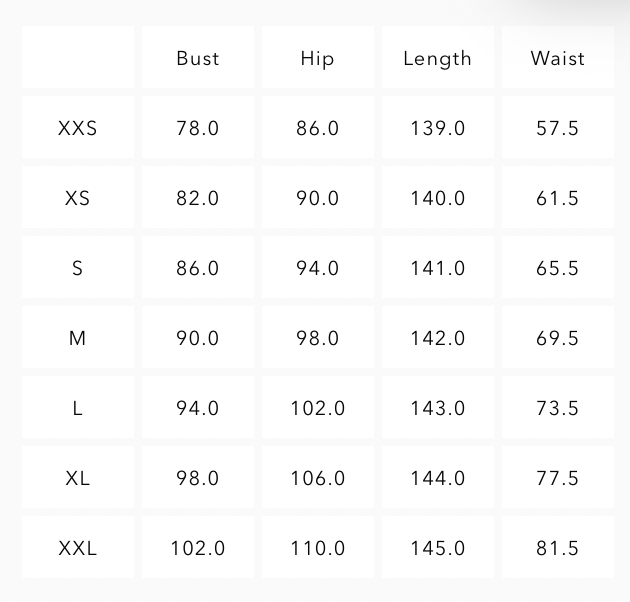Image resolution: width=630 pixels, height=602 pixels.
Task: Click the XS hip value 90.0
Action: click(x=317, y=198)
